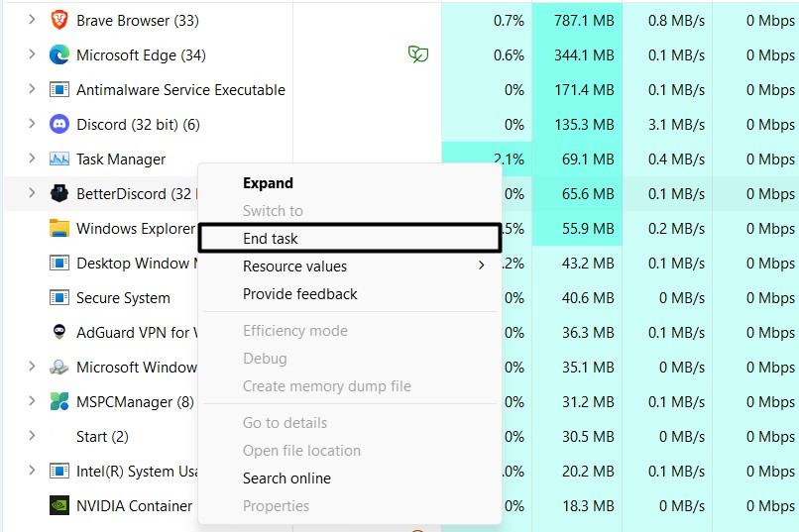Choose Expand in the context menu

[x=268, y=183]
